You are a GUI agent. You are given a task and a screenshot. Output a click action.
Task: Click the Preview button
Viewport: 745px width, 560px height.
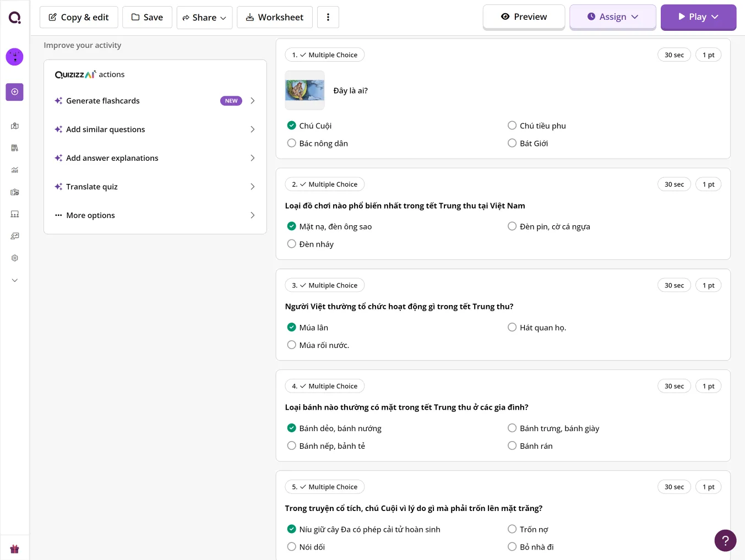(524, 17)
